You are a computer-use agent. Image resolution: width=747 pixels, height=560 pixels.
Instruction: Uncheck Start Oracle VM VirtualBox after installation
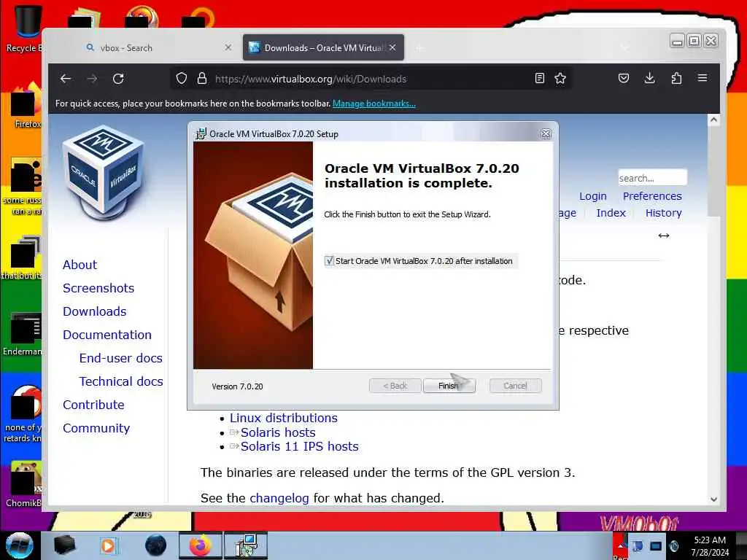[329, 261]
